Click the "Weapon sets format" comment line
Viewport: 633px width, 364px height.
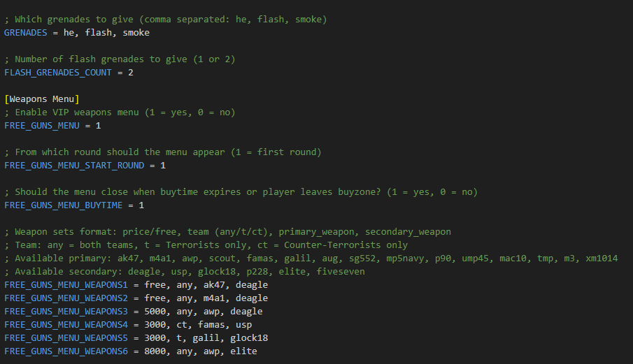coord(227,232)
